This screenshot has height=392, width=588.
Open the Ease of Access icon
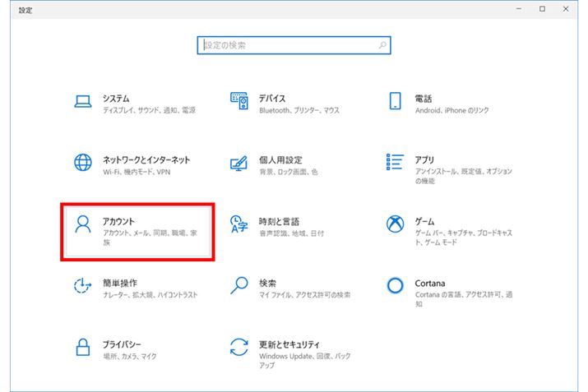[82, 286]
